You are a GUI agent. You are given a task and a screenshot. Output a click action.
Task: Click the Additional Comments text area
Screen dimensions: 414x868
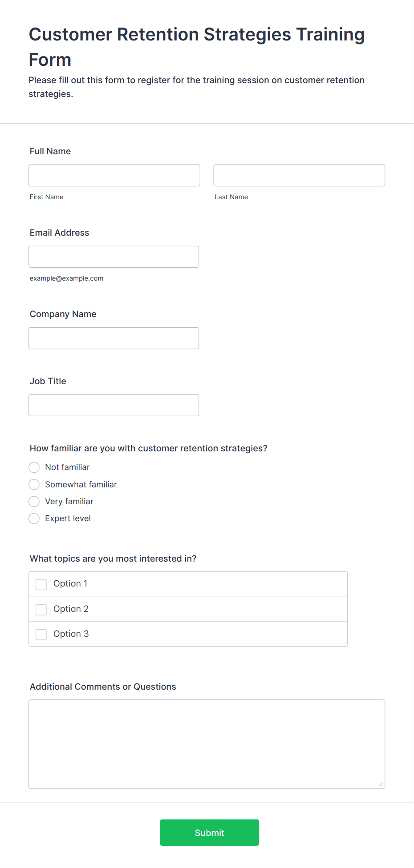[207, 744]
